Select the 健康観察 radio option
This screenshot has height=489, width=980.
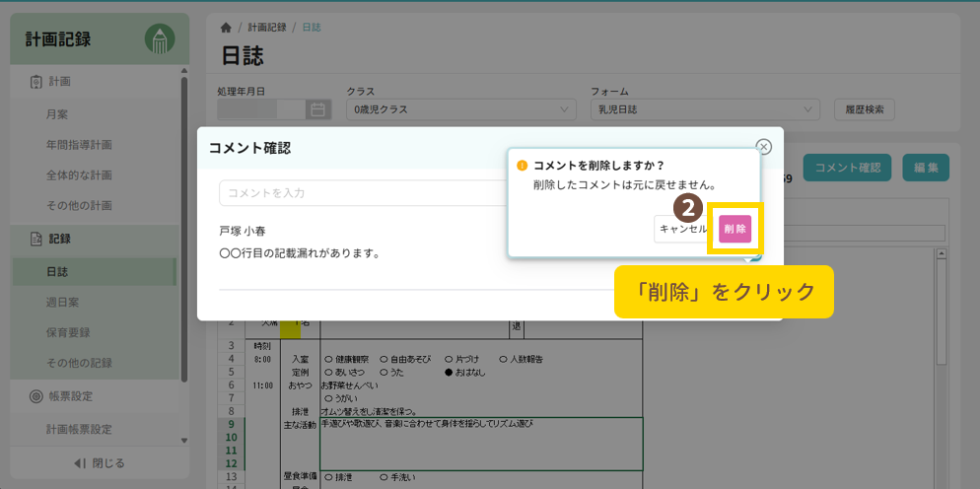point(327,360)
